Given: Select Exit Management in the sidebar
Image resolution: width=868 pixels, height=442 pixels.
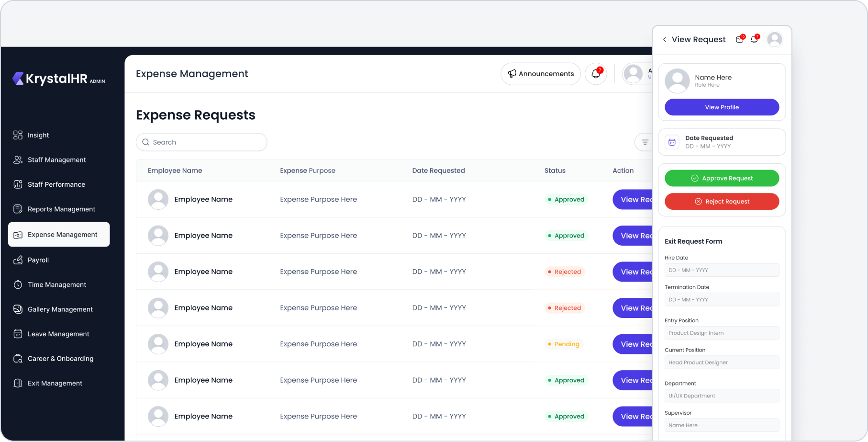Looking at the screenshot, I should click(x=55, y=383).
